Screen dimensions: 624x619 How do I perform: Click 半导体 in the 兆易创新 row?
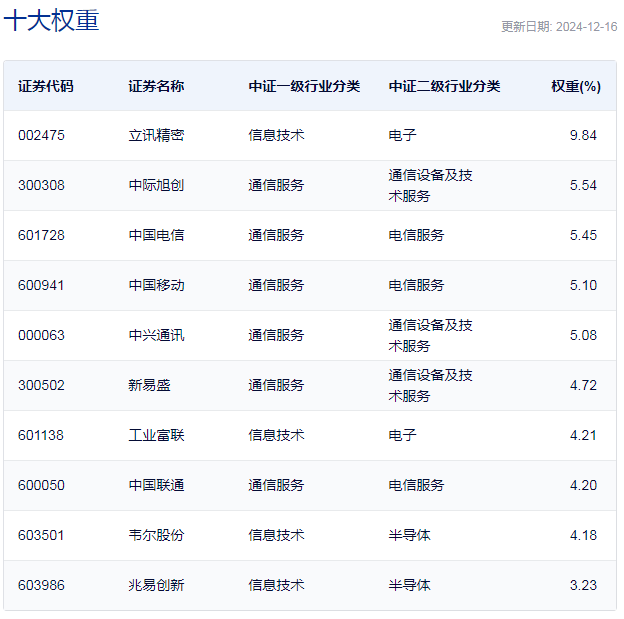click(410, 586)
